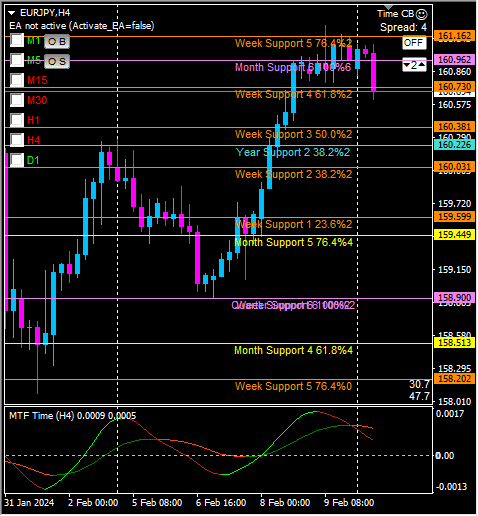Viewport: 478px width, 516px height.
Task: Click the O S button
Action: coord(57,62)
